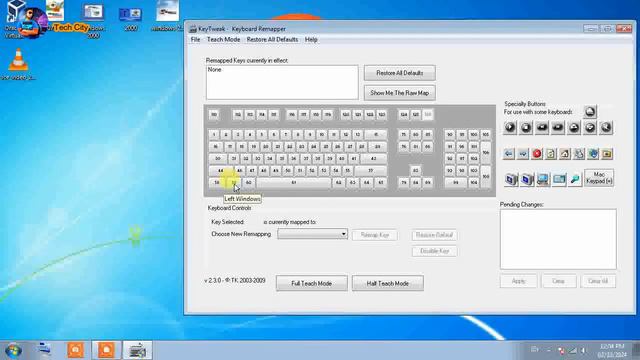Click the Clear All button
Viewport: 640px width, 360px height.
click(x=598, y=281)
